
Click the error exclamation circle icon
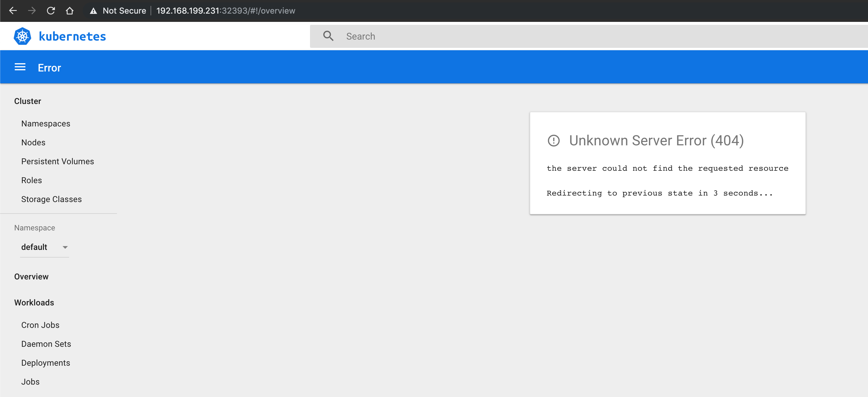pyautogui.click(x=554, y=141)
